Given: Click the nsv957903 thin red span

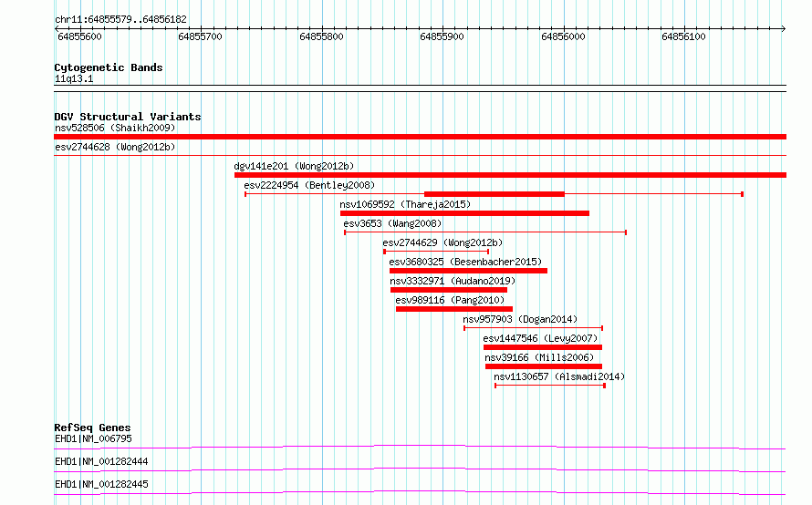Looking at the screenshot, I should coord(534,328).
